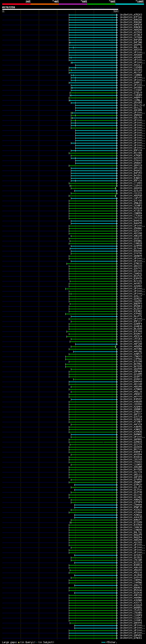
Task: Open the UniRef100_B6JDU5 hit
Action: coord(131,329)
